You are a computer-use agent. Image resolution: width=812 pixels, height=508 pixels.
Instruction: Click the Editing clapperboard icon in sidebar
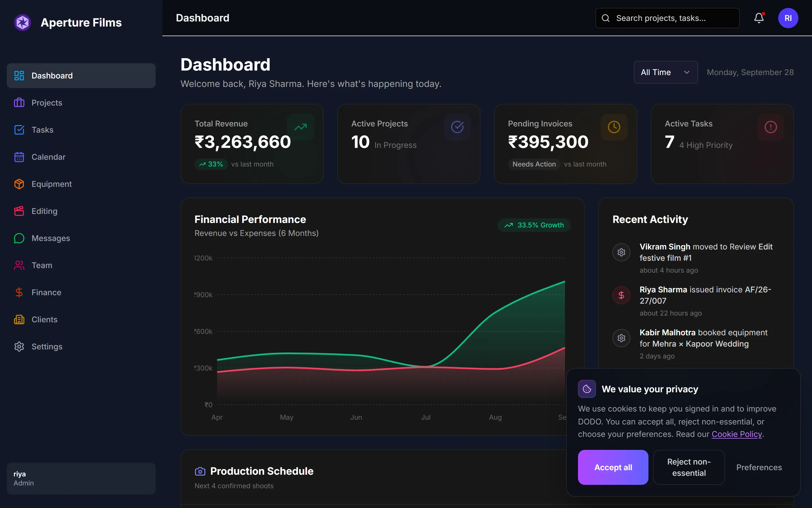point(19,211)
